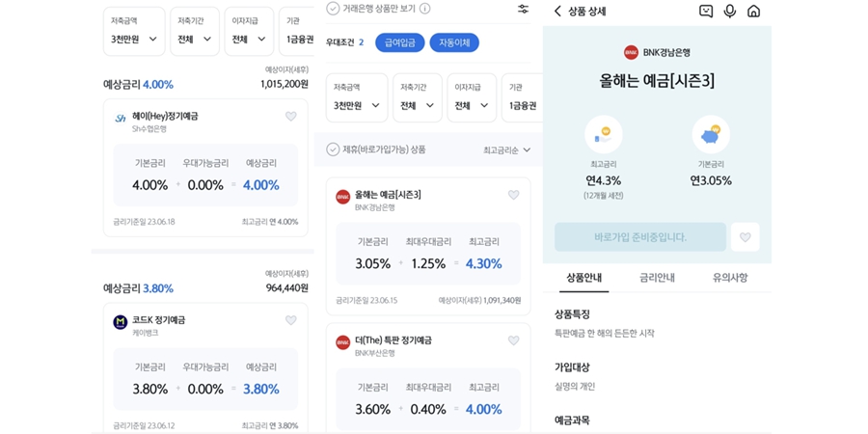
Task: Favorite 코드K 정기예금 with heart icon
Action: click(x=290, y=320)
